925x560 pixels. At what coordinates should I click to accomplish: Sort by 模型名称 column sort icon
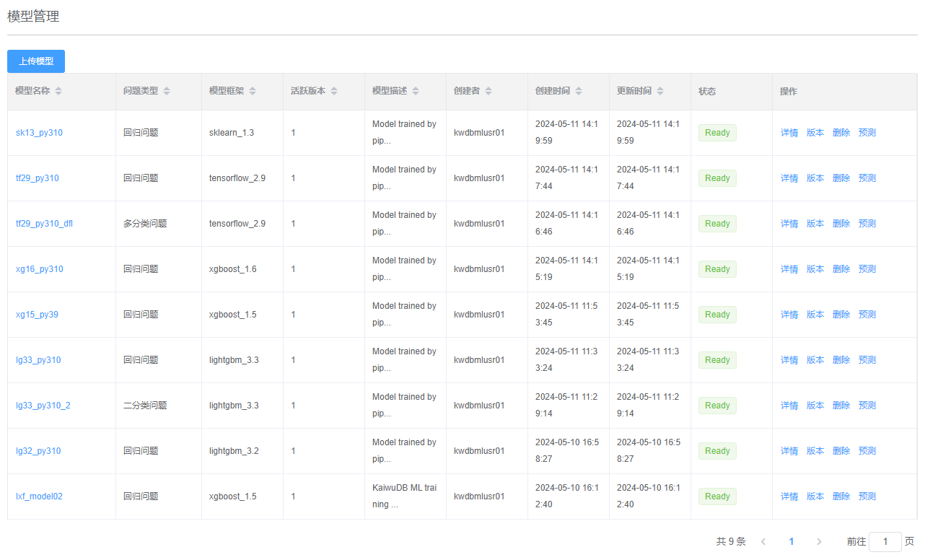point(58,91)
